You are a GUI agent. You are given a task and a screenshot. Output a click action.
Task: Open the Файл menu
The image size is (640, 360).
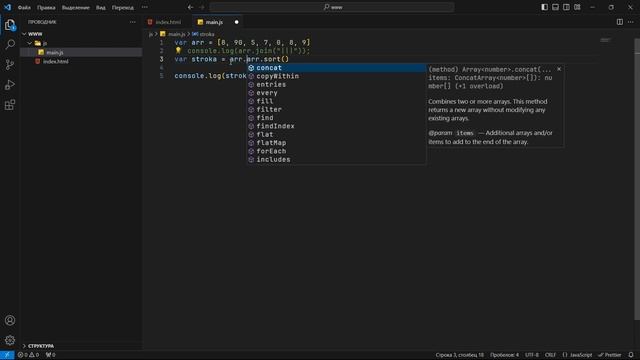[24, 7]
